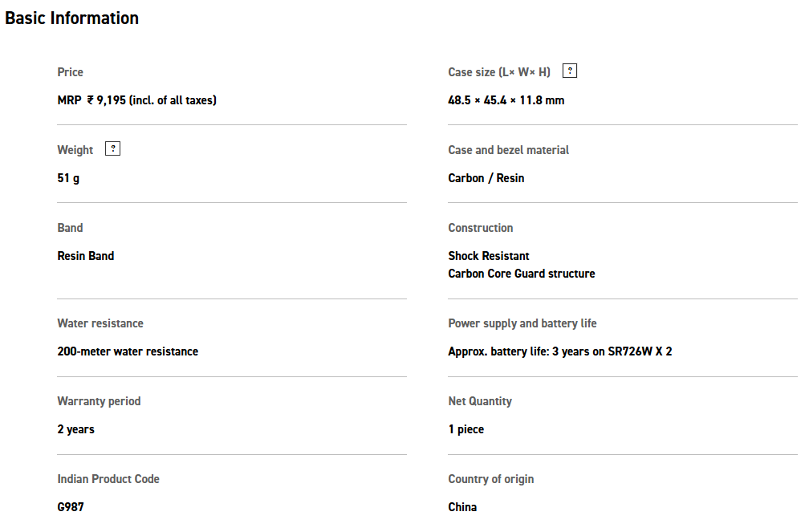This screenshot has height=532, width=805.
Task: Click the case dimensions 48.5 × 45.4 × 11.8 mm
Action: click(x=506, y=100)
